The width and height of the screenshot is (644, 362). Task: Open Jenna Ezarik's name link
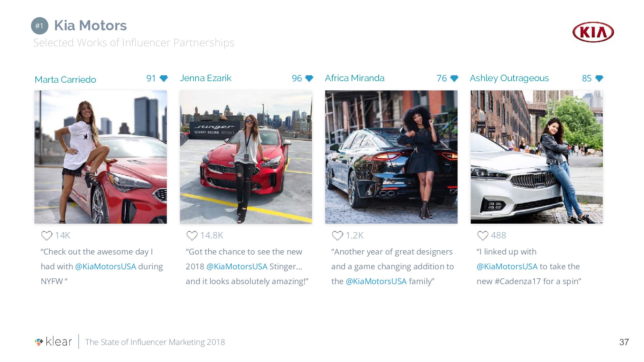point(205,78)
